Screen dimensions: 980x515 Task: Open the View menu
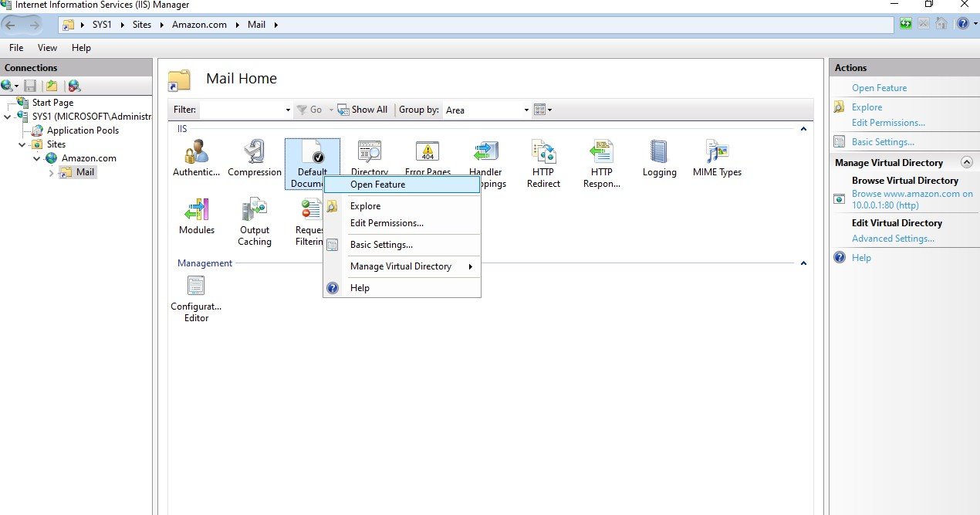point(47,48)
